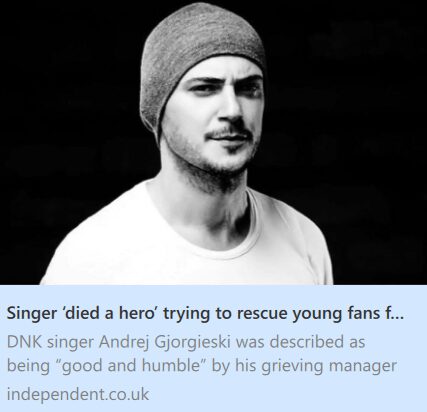Click the word "Singer" starting the headline
The height and width of the screenshot is (412, 427).
click(x=32, y=314)
